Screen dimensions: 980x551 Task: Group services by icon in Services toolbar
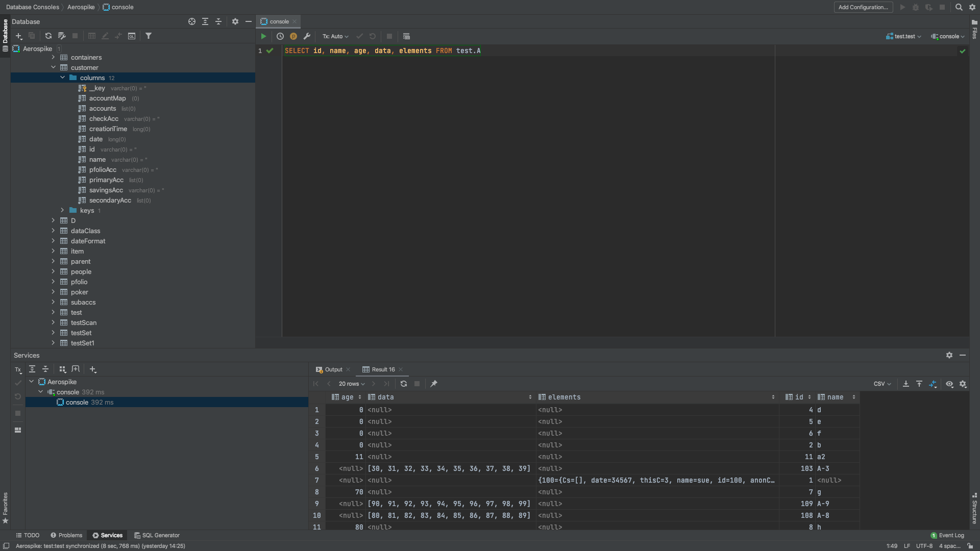63,369
